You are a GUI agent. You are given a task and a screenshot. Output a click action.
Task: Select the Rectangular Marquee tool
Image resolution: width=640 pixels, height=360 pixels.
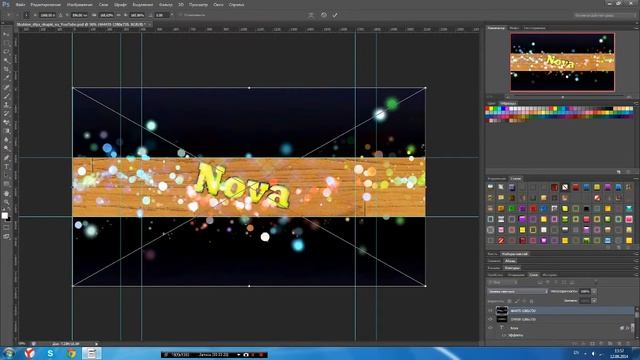tap(7, 43)
